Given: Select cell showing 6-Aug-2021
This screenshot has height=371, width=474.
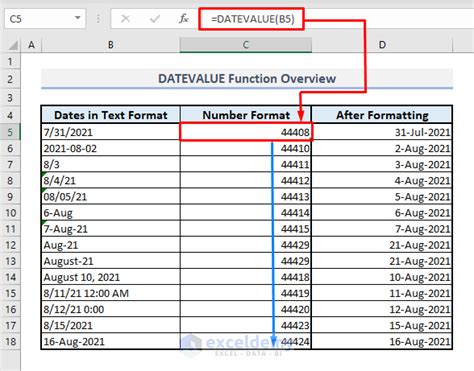Looking at the screenshot, I should coord(382,213).
